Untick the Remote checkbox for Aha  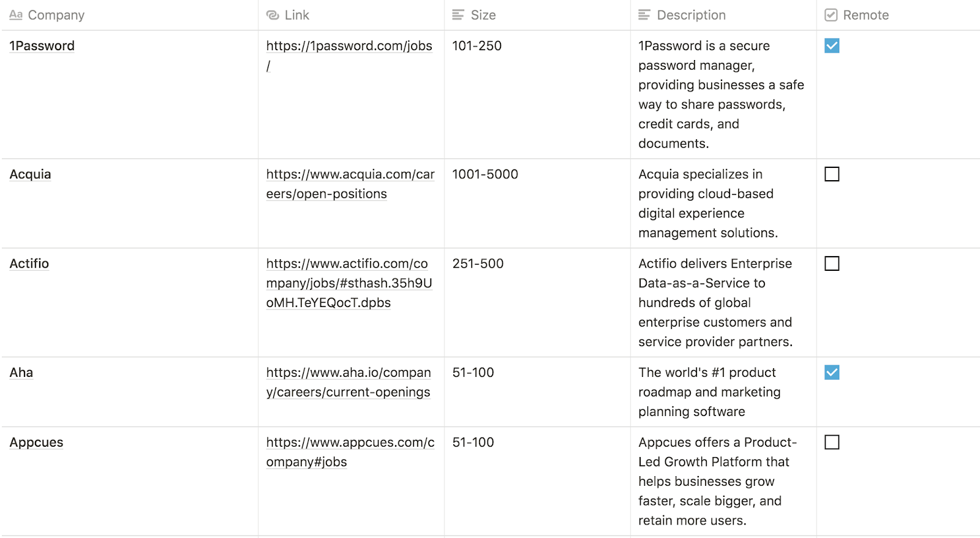pyautogui.click(x=832, y=373)
